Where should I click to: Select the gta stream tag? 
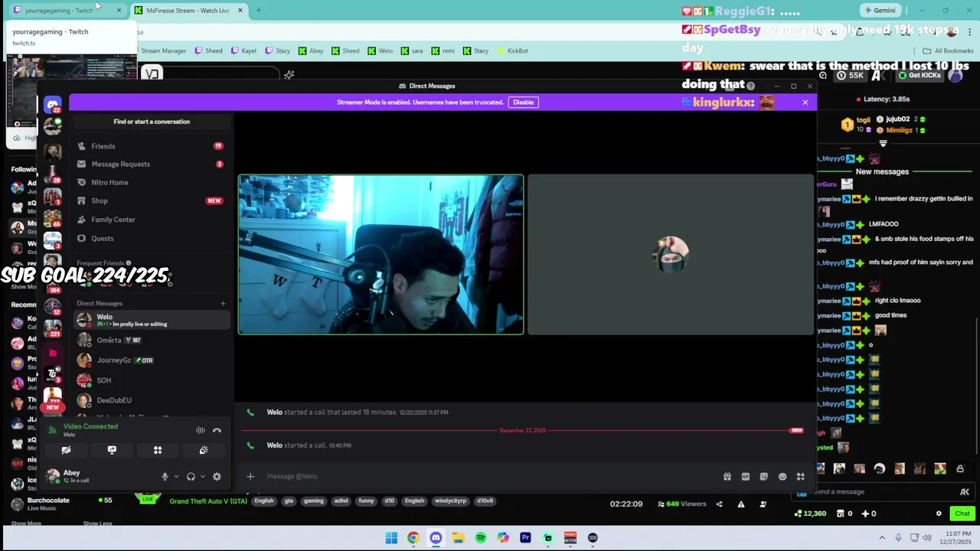coord(289,501)
